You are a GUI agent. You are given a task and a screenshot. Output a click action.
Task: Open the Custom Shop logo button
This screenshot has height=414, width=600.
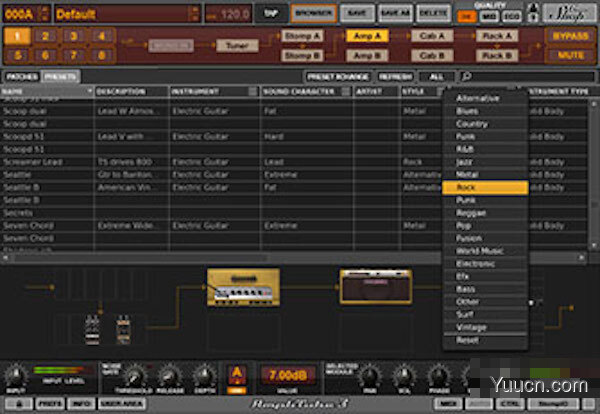click(x=569, y=14)
